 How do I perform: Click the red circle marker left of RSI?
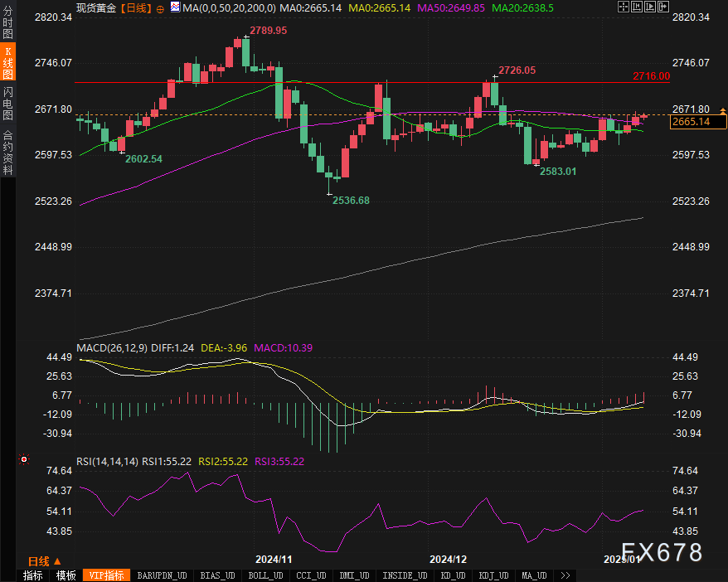24,458
